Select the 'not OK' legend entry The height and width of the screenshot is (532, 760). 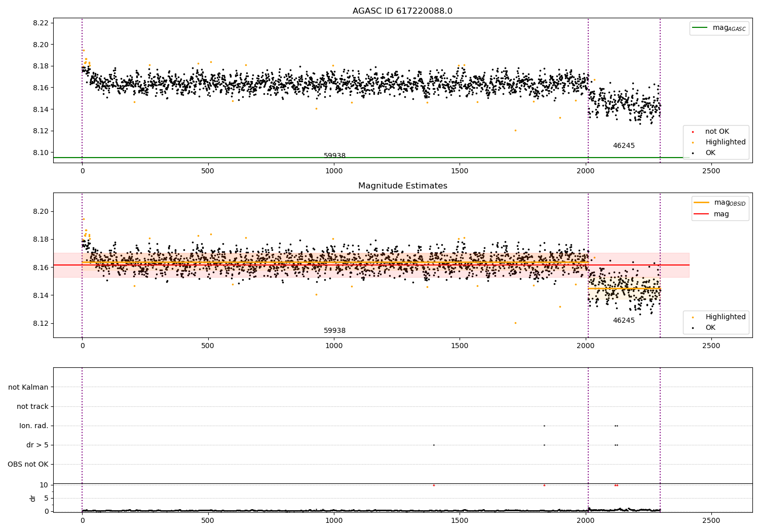tap(717, 132)
